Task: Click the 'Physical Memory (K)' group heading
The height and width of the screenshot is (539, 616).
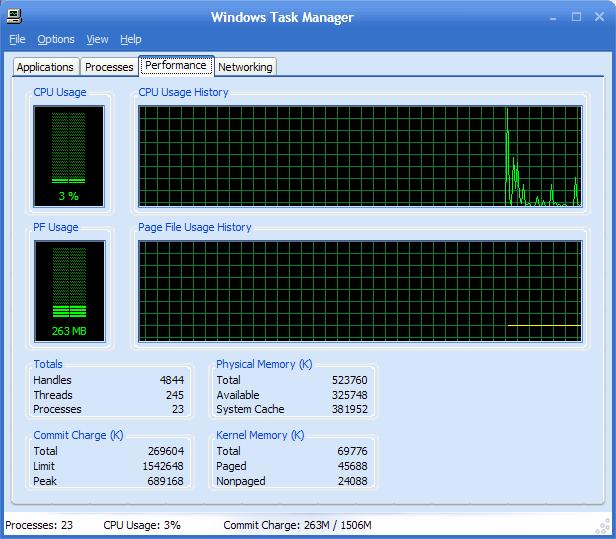Action: pos(264,364)
